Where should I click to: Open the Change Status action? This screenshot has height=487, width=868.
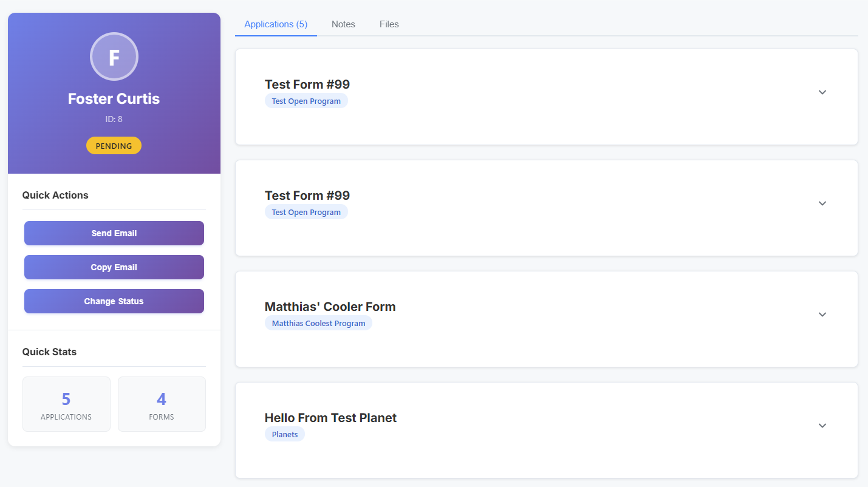coord(114,301)
